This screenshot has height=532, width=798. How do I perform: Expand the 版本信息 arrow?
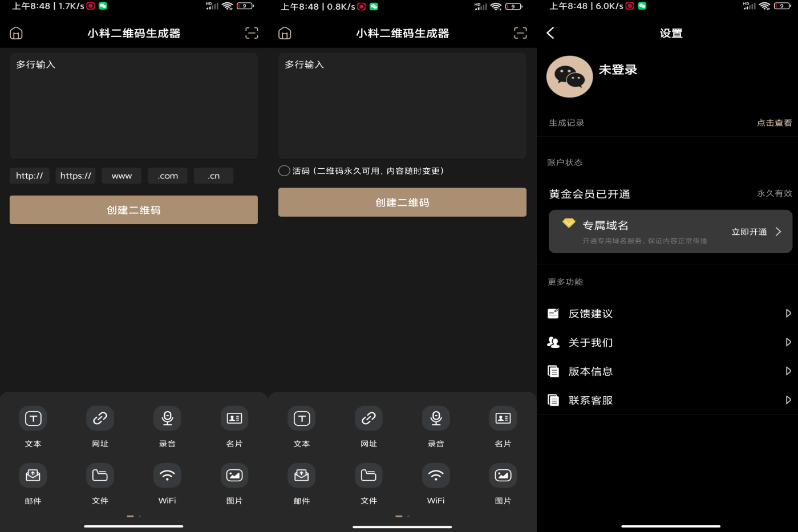point(788,371)
